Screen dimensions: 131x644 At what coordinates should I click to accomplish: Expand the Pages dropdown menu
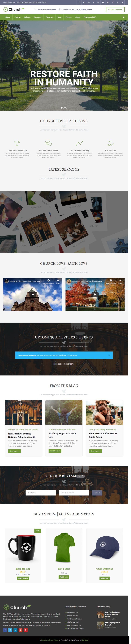17,17
